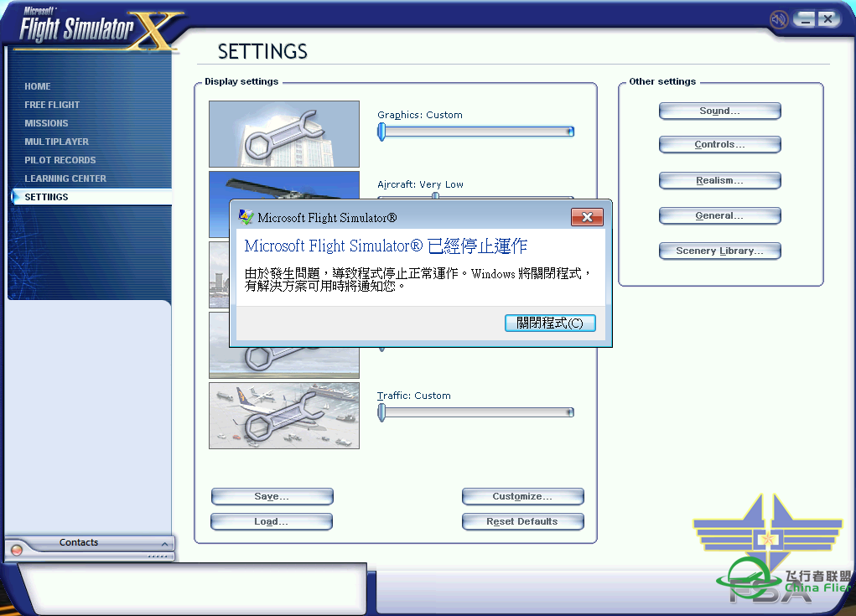This screenshot has width=856, height=616.
Task: Select the Traffic airport thumbnail
Action: click(x=283, y=416)
